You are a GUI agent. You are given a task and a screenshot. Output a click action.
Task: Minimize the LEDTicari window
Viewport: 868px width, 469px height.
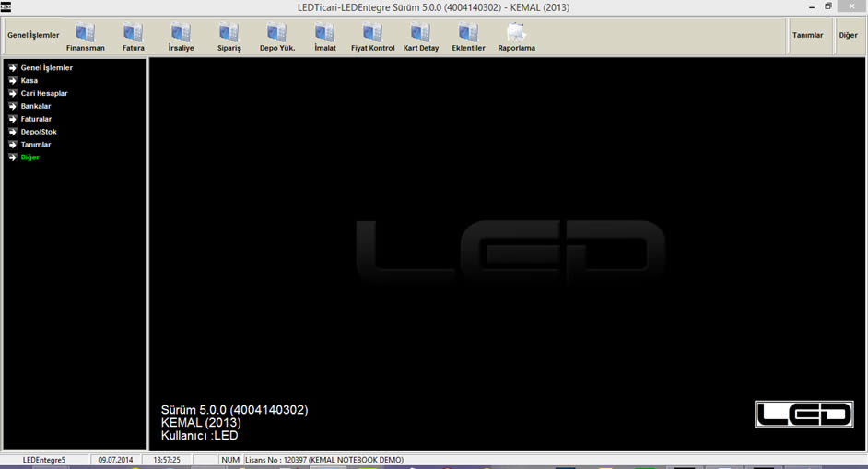pyautogui.click(x=812, y=6)
